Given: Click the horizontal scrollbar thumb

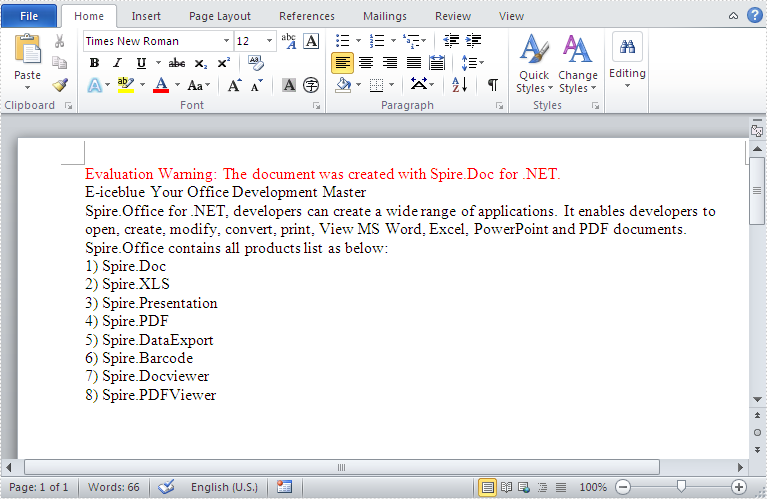Looking at the screenshot, I should (341, 467).
